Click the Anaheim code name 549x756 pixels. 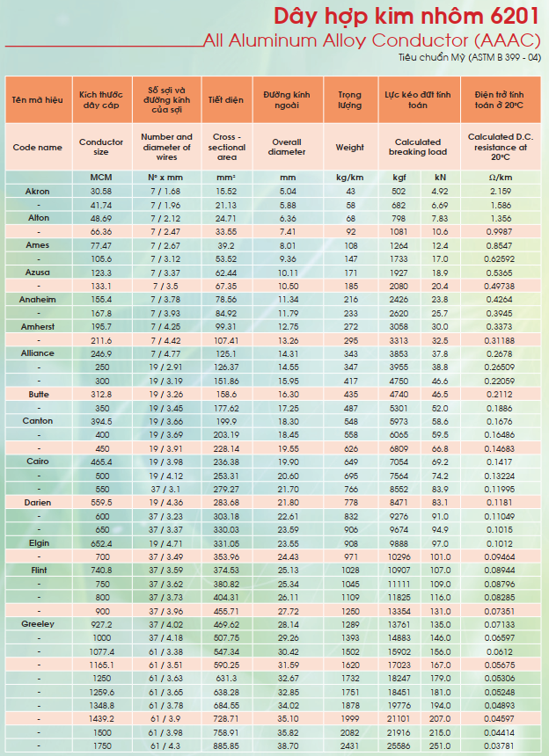[38, 300]
